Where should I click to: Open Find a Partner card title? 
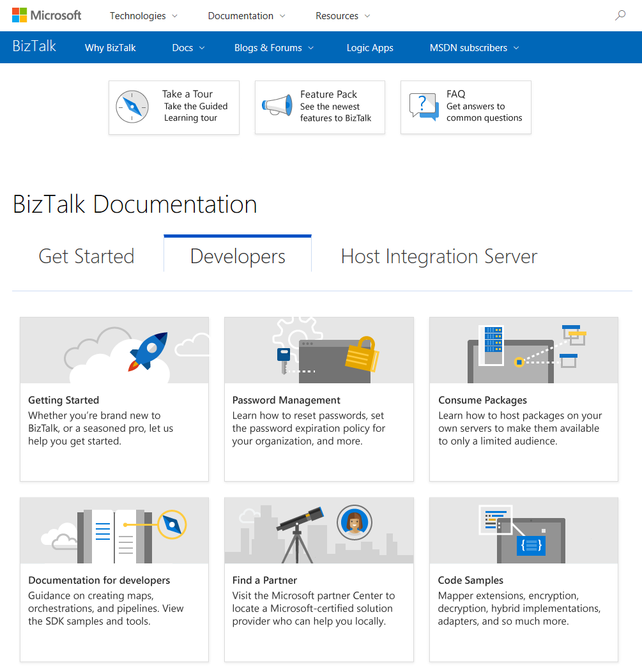point(264,580)
